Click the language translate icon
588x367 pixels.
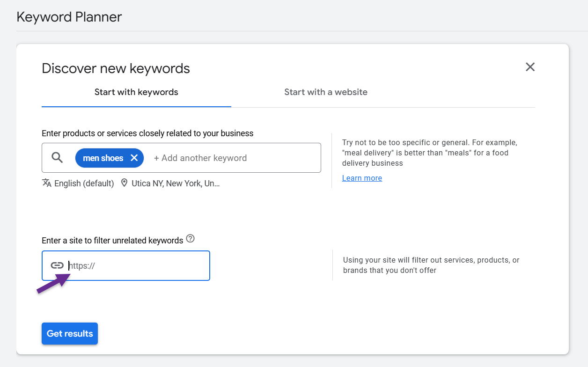tap(47, 183)
